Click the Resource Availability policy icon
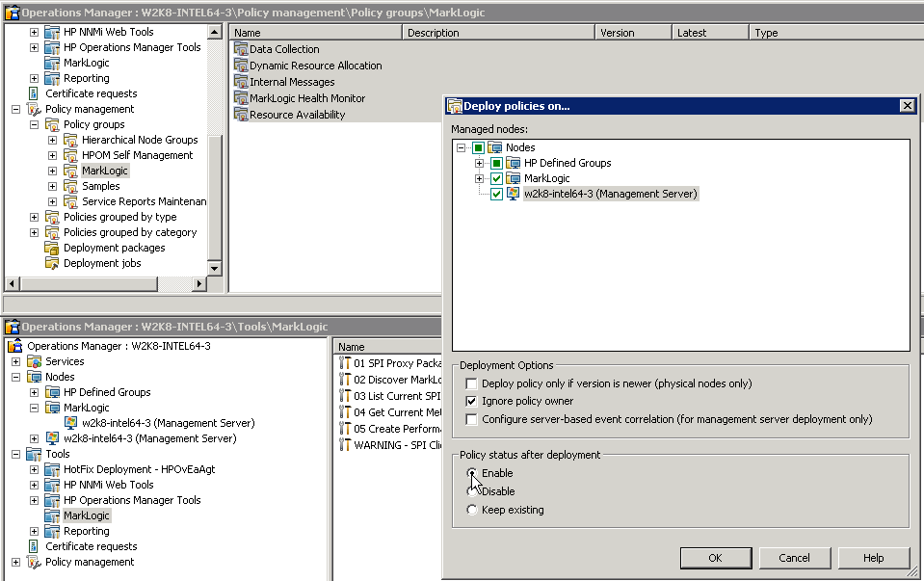The image size is (924, 581). [241, 115]
